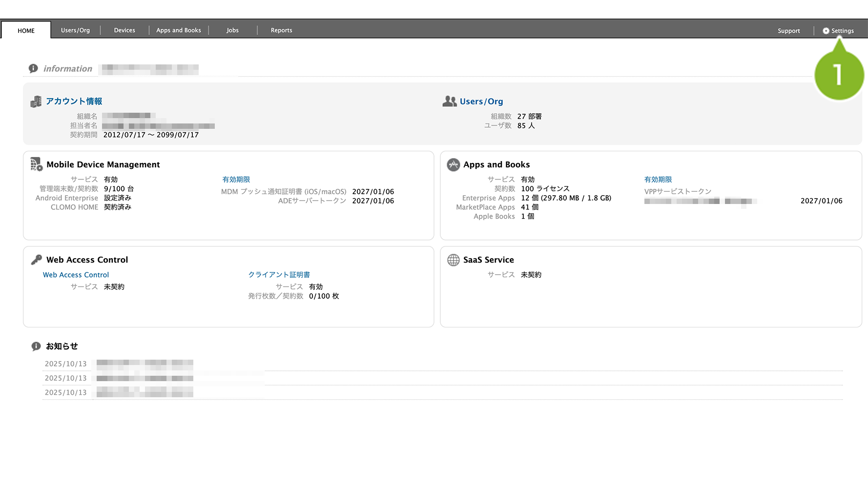The image size is (868, 488).
Task: Click the information speech bubble icon
Action: click(33, 69)
